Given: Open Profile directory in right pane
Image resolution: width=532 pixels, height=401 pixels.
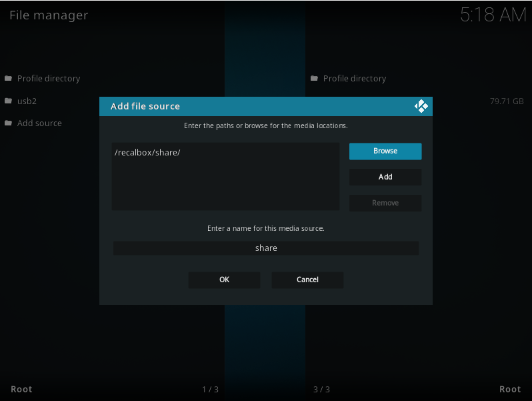Looking at the screenshot, I should [355, 79].
